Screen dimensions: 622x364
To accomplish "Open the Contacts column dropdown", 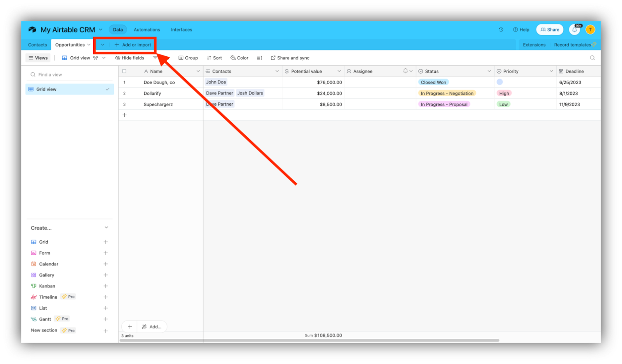I will 277,71.
